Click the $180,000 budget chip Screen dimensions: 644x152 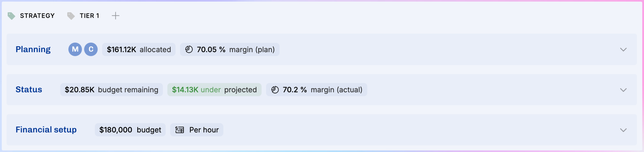(130, 130)
